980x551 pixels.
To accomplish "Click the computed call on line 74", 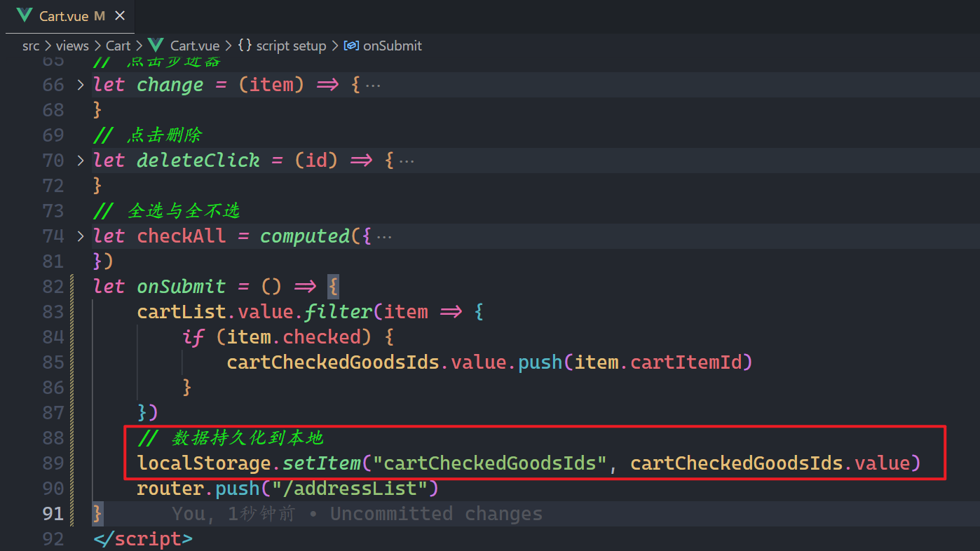I will coord(305,236).
